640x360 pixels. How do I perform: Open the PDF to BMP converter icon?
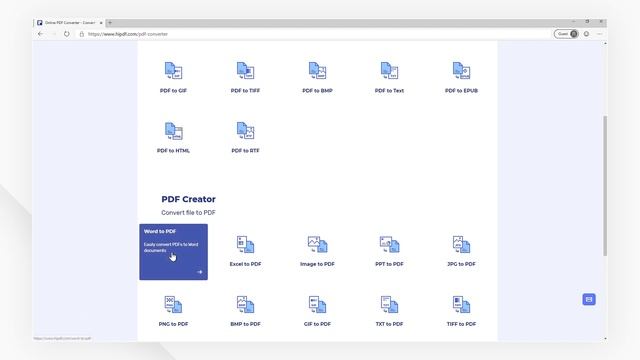click(317, 71)
